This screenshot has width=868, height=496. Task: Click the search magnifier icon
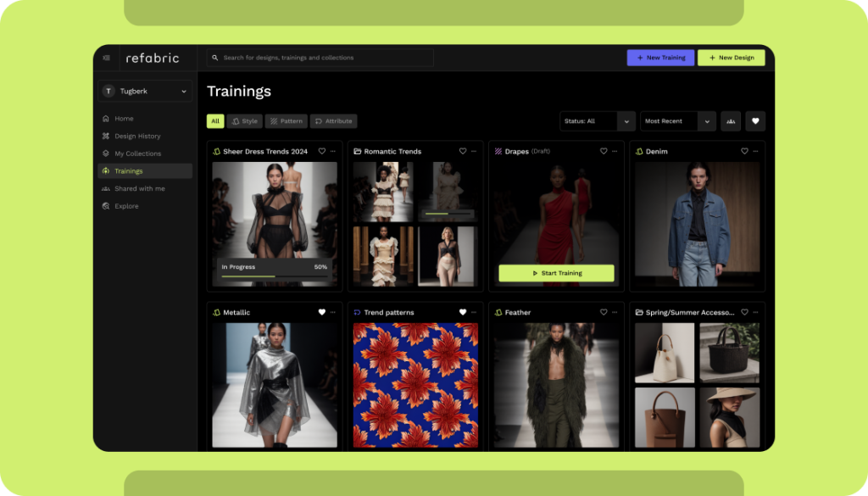[x=215, y=58]
